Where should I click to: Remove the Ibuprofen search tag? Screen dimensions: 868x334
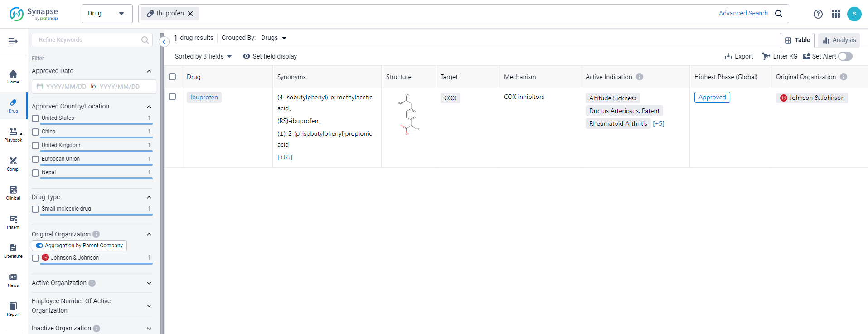point(191,14)
